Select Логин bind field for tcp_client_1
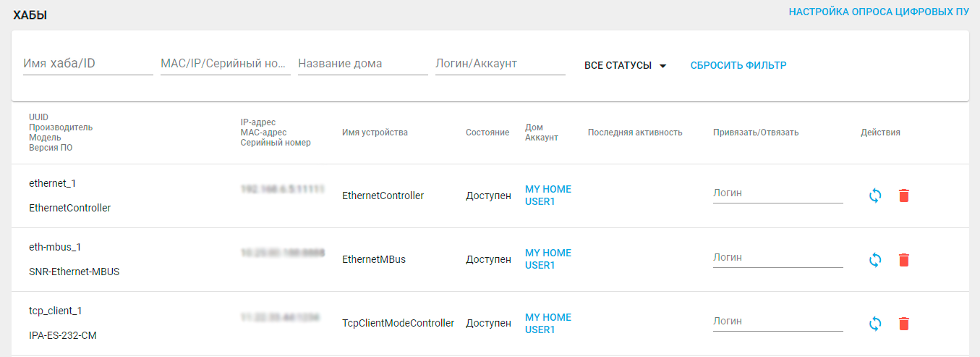The height and width of the screenshot is (357, 980). pos(777,321)
